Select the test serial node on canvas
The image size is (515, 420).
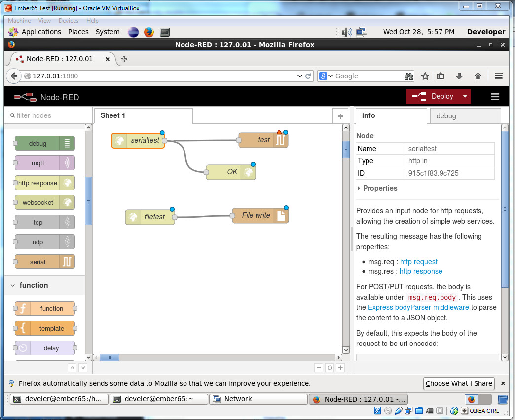(263, 140)
